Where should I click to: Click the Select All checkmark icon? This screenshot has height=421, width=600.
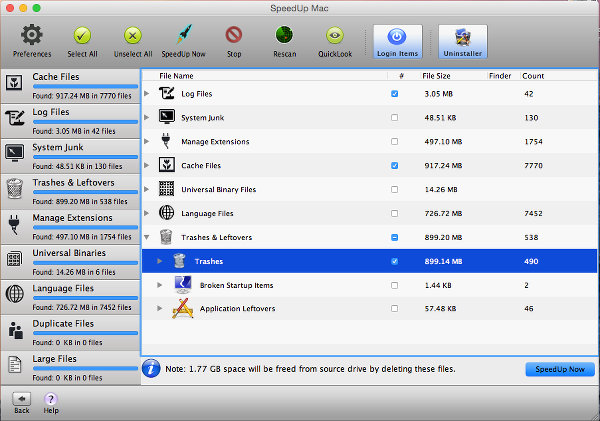coord(82,36)
